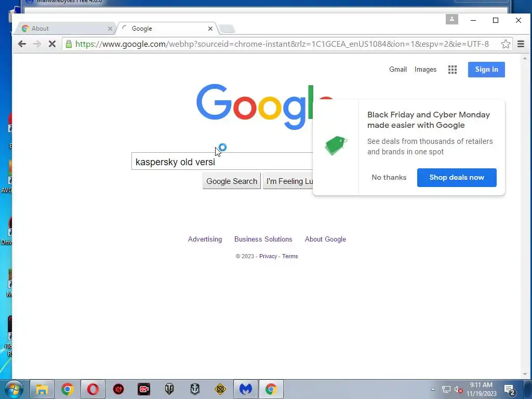Open the Business Solutions link

pos(263,239)
